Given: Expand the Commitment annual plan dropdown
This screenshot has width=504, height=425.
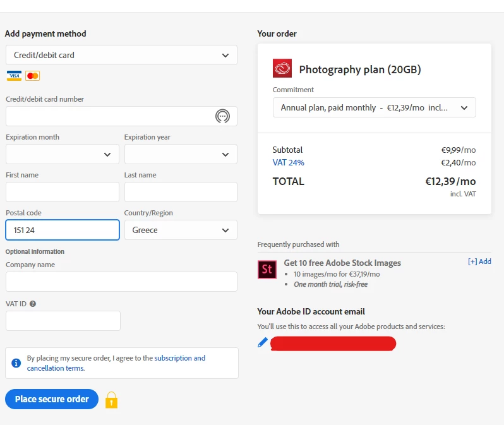Looking at the screenshot, I should click(374, 108).
